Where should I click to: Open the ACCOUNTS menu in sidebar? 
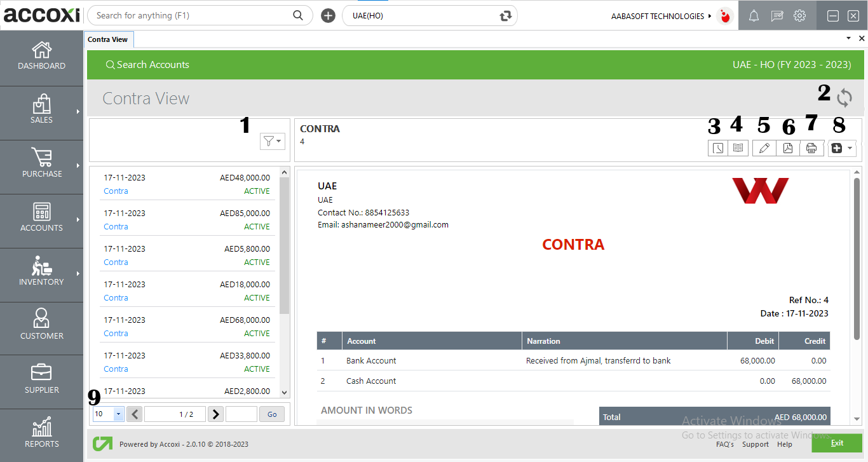click(41, 221)
